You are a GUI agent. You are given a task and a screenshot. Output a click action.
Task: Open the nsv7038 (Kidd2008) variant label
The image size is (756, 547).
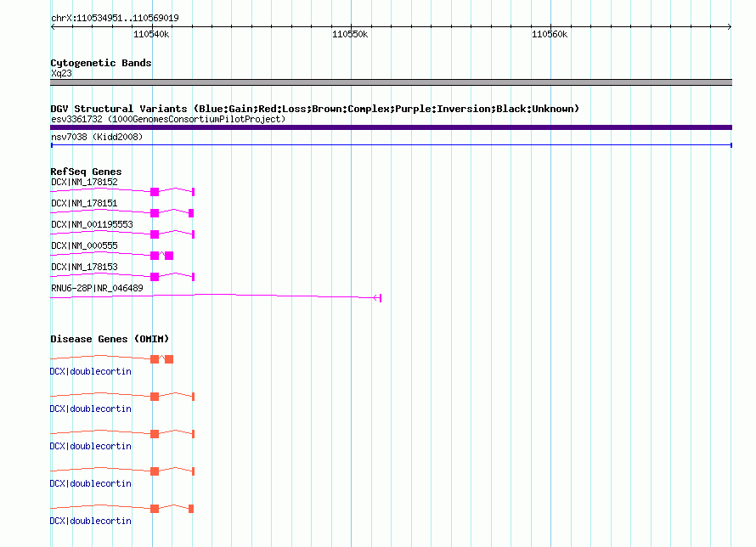(x=97, y=137)
